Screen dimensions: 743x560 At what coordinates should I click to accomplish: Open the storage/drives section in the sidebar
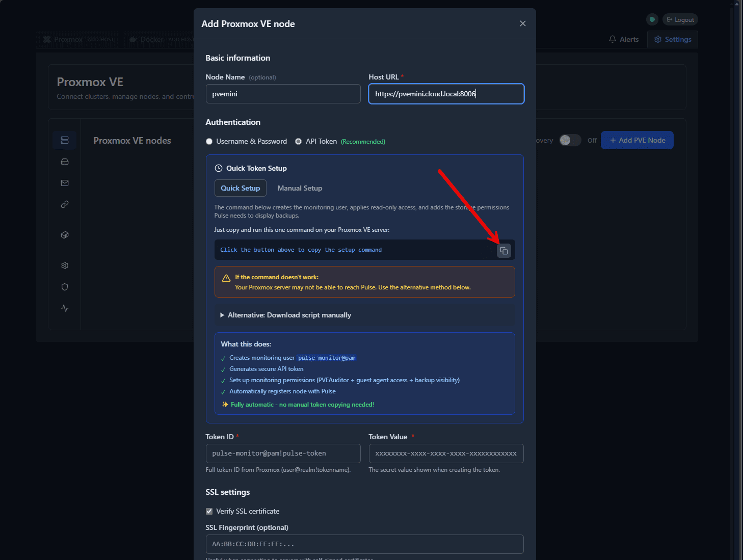tap(64, 161)
